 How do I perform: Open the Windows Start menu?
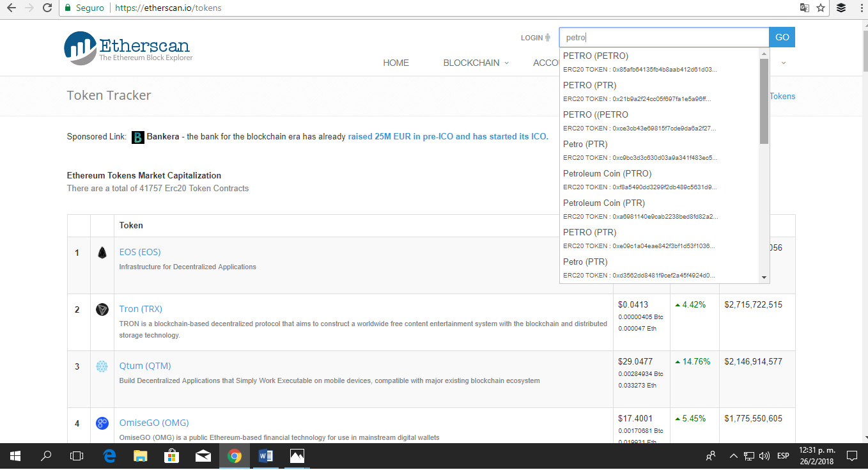15,456
